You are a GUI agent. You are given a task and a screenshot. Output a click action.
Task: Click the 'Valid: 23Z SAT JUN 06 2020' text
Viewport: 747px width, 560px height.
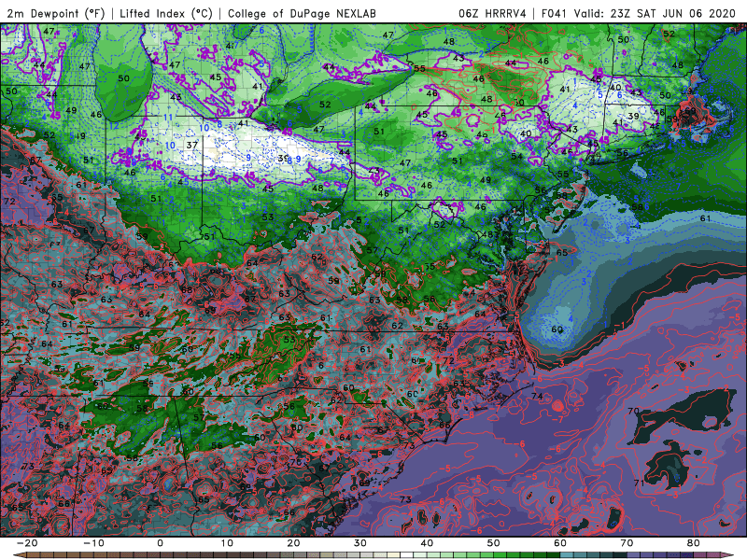655,14
